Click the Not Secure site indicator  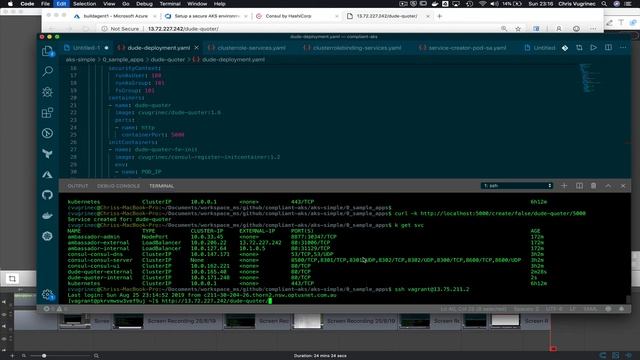coord(120,29)
